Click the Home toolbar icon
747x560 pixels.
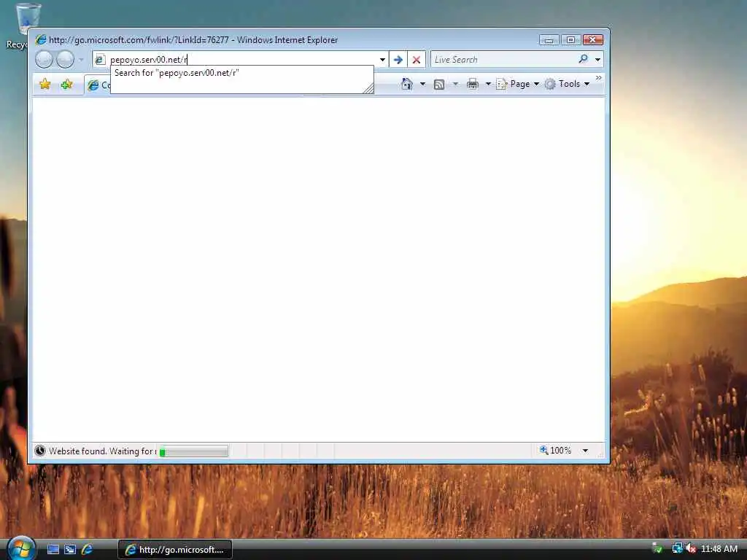pyautogui.click(x=407, y=84)
